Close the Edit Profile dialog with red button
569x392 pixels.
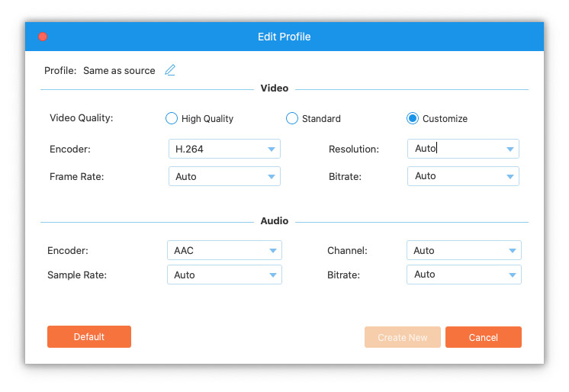[43, 37]
